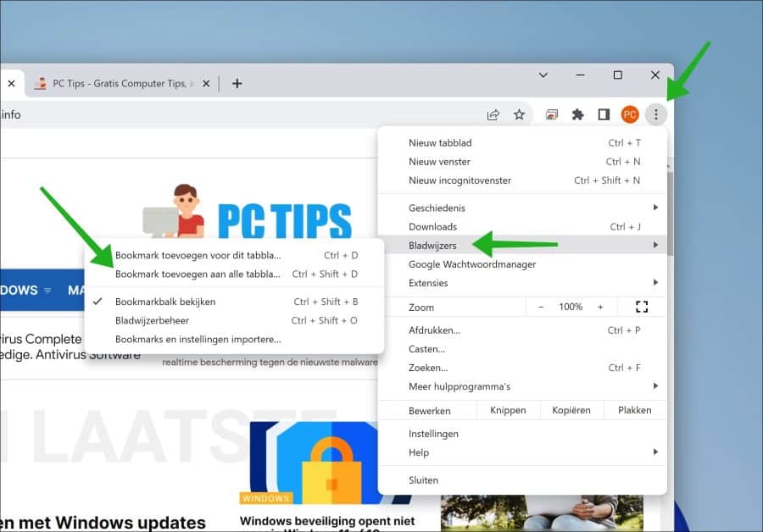This screenshot has height=532, width=763.
Task: Open the DOWS navigation dropdown arrow
Action: tap(47, 291)
